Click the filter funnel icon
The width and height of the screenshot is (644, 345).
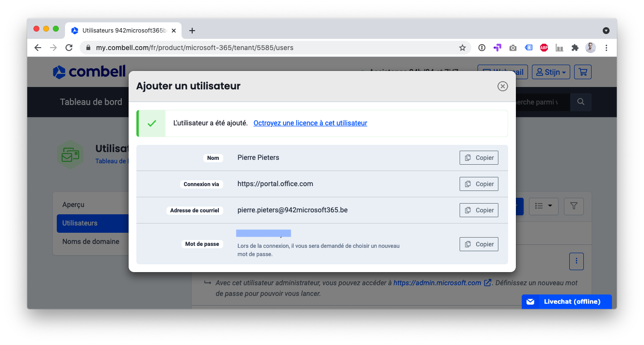574,206
